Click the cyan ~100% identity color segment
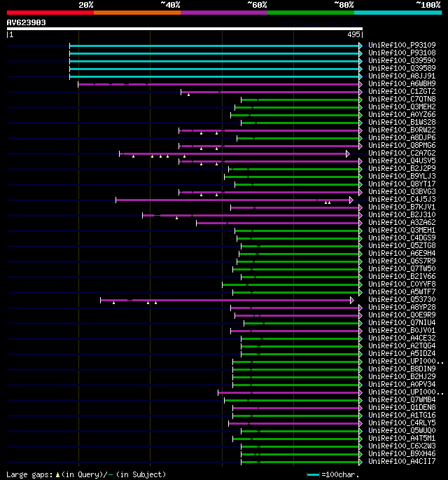 (398, 13)
